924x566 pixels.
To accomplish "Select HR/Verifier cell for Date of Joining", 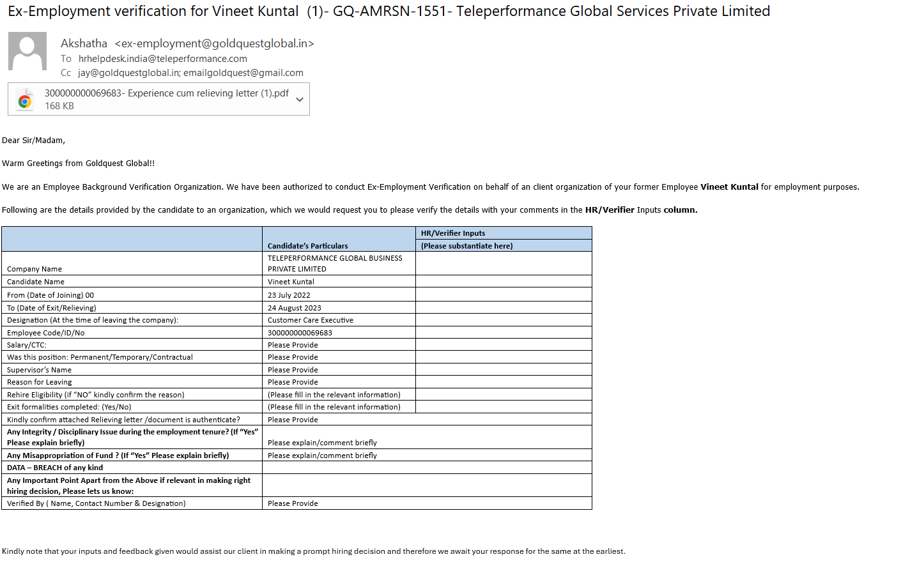I will [504, 295].
